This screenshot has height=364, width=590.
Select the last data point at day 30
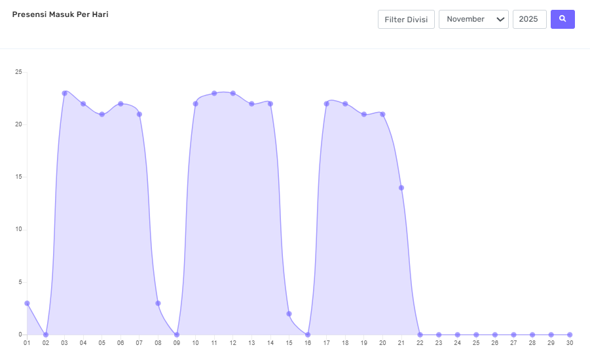point(570,335)
